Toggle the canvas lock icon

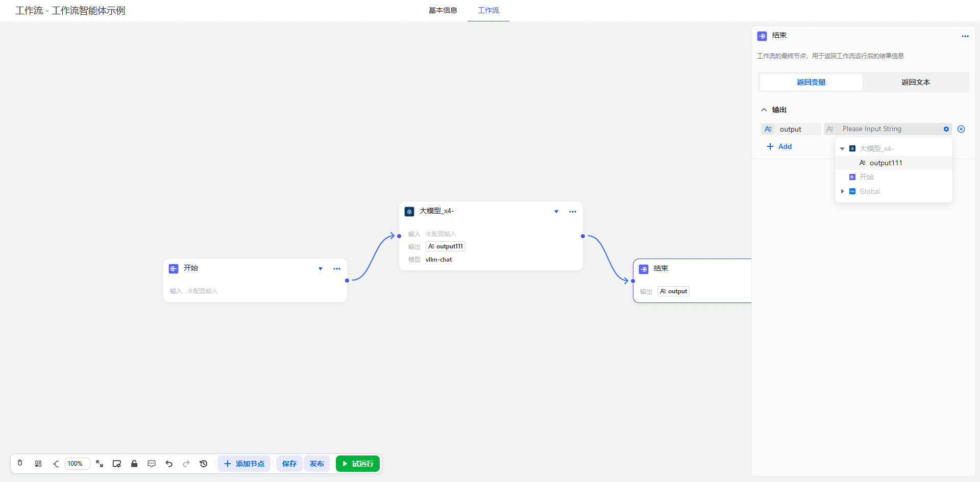point(134,464)
